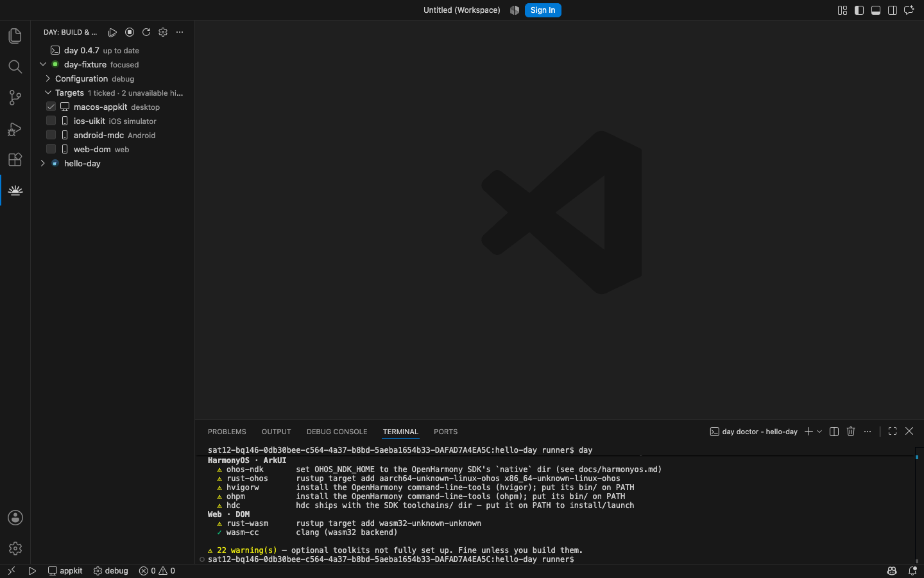
Task: Close the bottom panel
Action: coord(909,432)
